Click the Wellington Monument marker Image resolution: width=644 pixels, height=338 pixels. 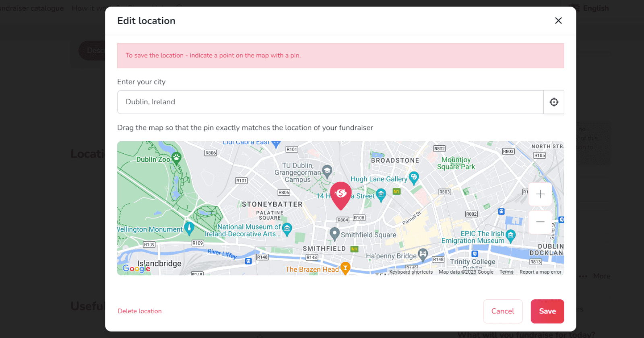[x=189, y=228]
